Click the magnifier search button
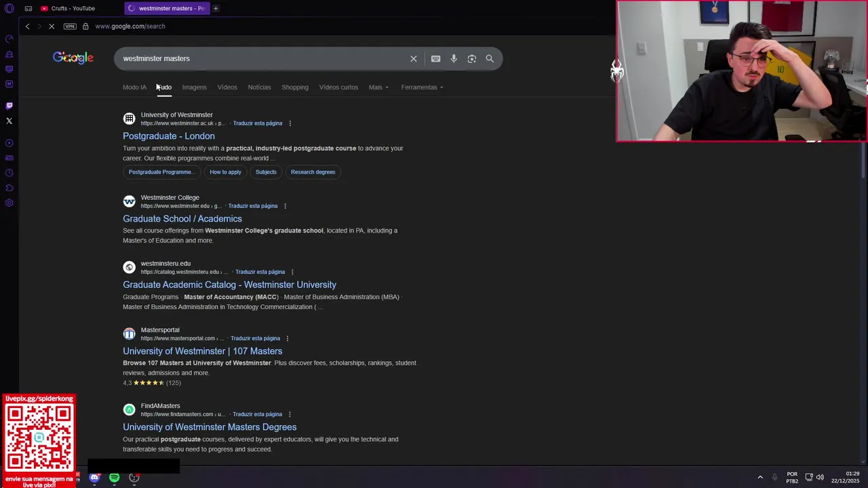 [490, 58]
